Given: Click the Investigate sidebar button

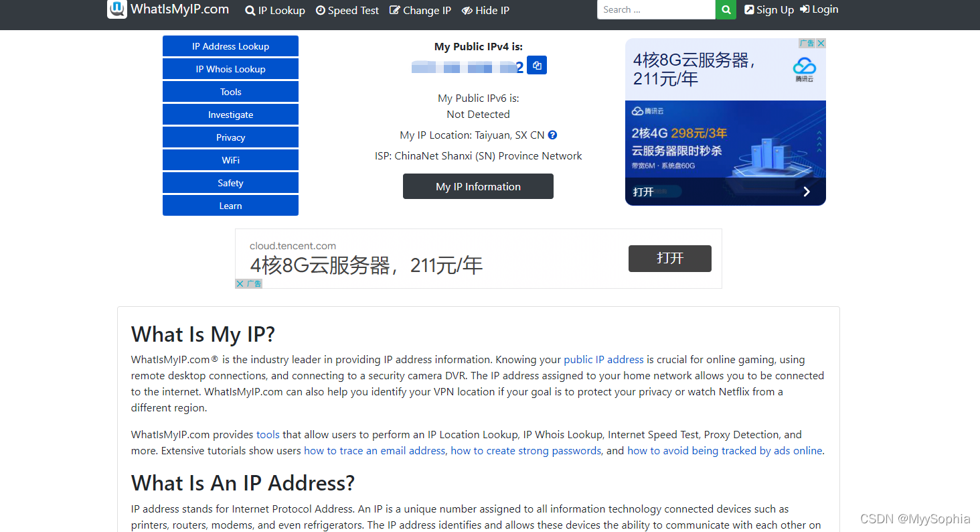Looking at the screenshot, I should [x=230, y=115].
